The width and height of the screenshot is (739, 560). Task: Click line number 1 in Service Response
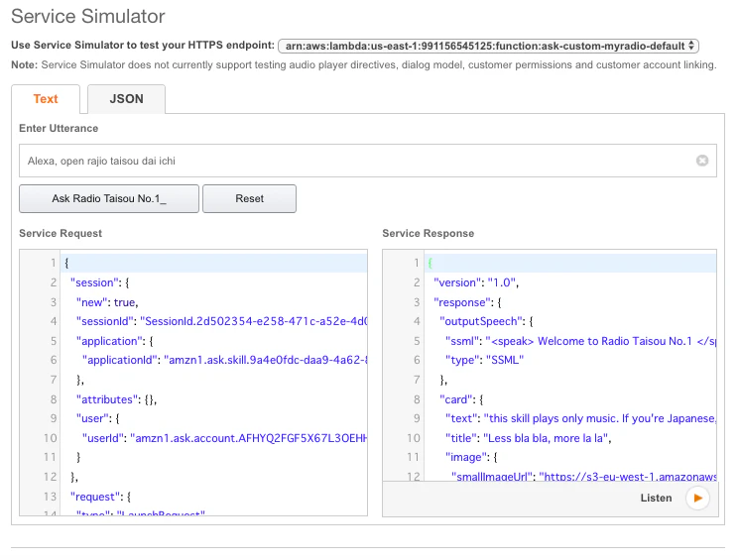click(417, 263)
